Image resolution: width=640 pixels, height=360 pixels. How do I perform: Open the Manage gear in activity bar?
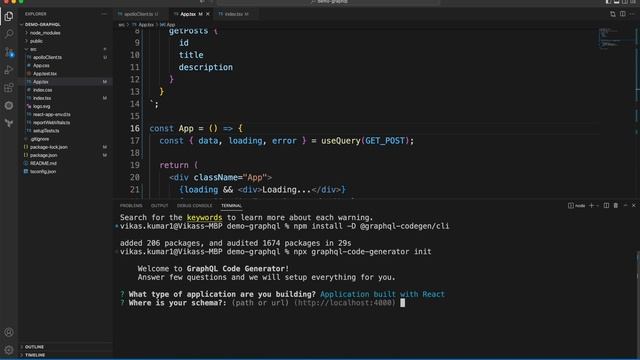tap(9, 350)
